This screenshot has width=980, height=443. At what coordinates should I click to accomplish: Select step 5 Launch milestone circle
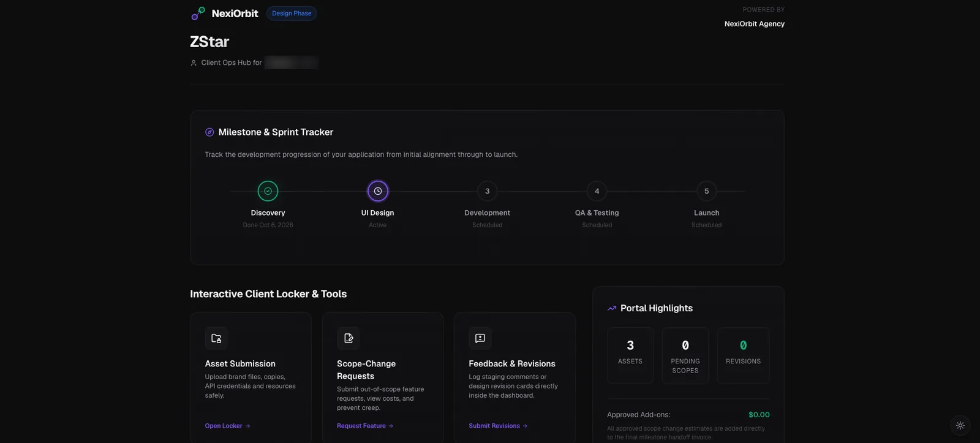click(707, 191)
